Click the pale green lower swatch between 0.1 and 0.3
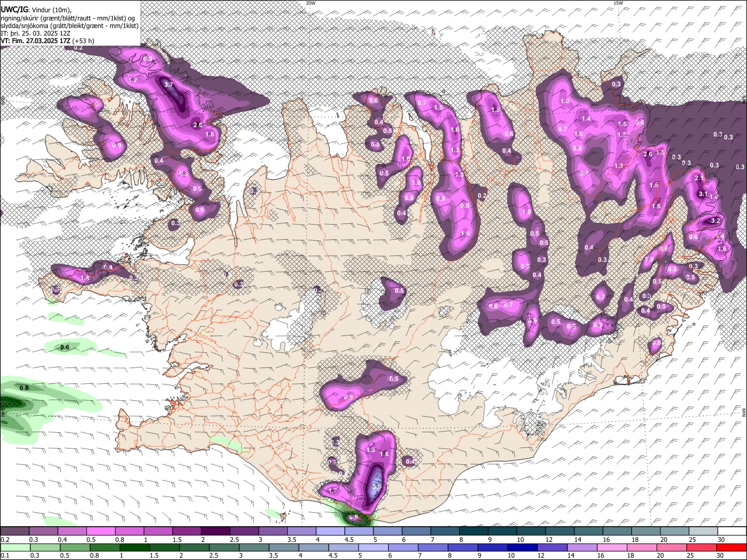747x560 pixels. pos(15,547)
